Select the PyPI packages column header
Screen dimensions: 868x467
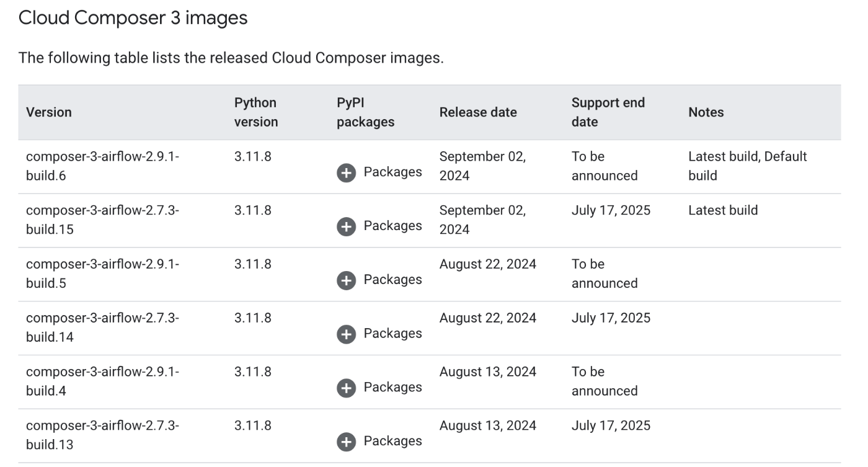point(365,112)
